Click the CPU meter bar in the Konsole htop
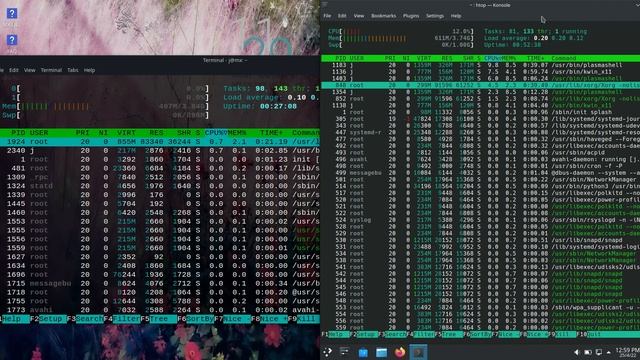Screen dimensions: 640x360 tap(401, 31)
